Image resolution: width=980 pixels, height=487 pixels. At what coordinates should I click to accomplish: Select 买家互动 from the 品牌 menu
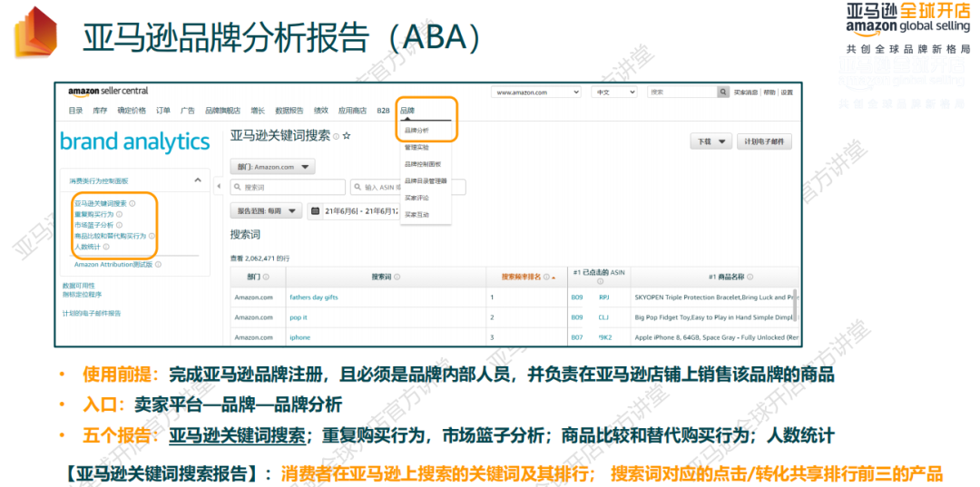click(416, 214)
